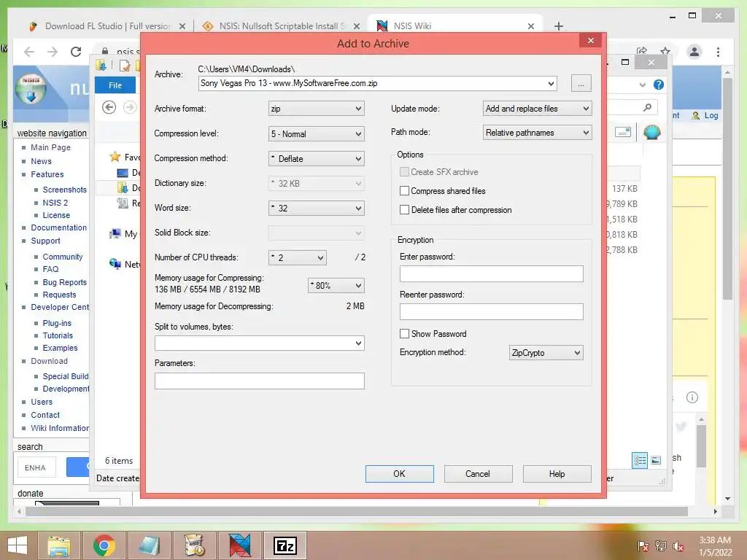Open the File tab in Explorer window
Screen dimensions: 747x560
(115, 85)
